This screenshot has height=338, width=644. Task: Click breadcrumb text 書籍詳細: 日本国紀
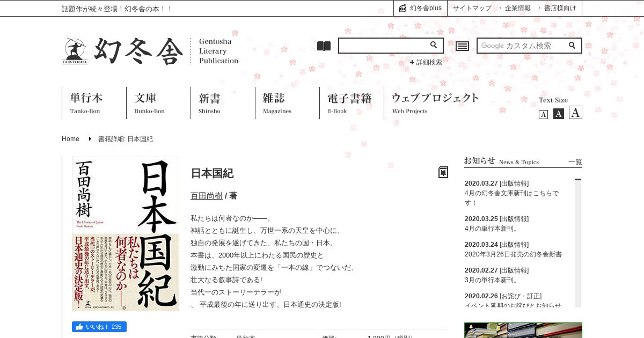click(126, 139)
